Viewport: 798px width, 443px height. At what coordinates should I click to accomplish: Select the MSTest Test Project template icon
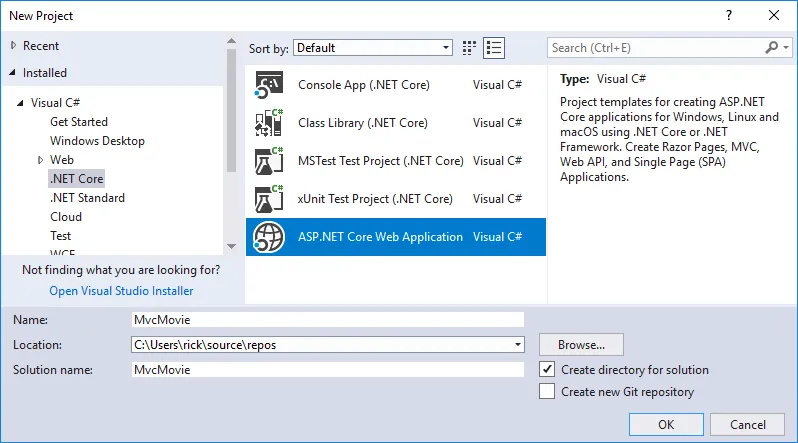[269, 161]
